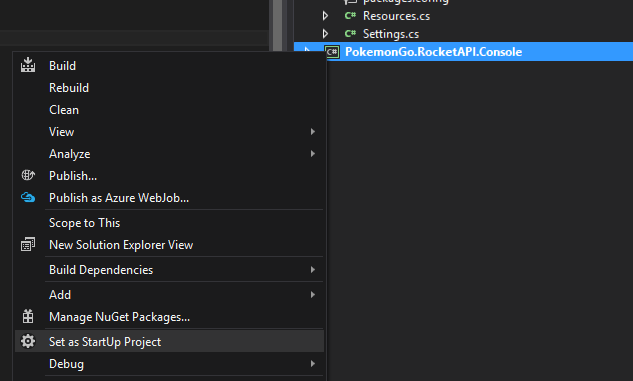The width and height of the screenshot is (633, 381).
Task: Select Resources.cs in Solution Explorer
Action: [x=396, y=16]
